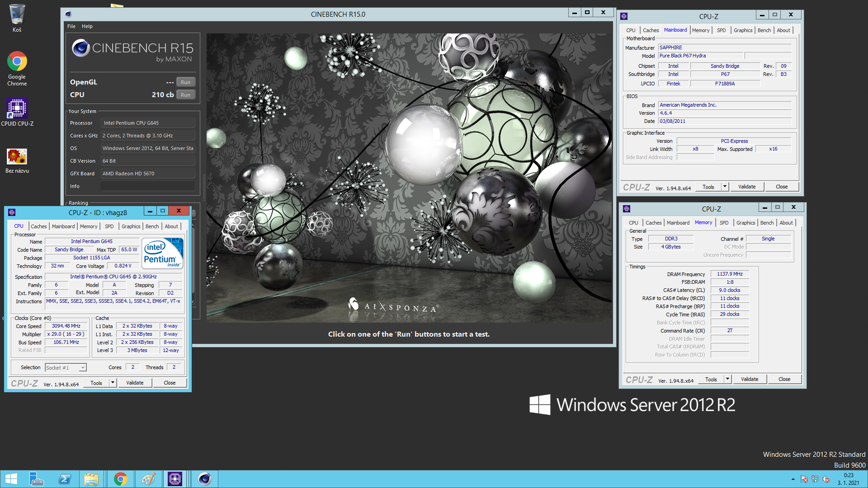Open the Recycle Bin (Koš) desktop icon

[17, 18]
